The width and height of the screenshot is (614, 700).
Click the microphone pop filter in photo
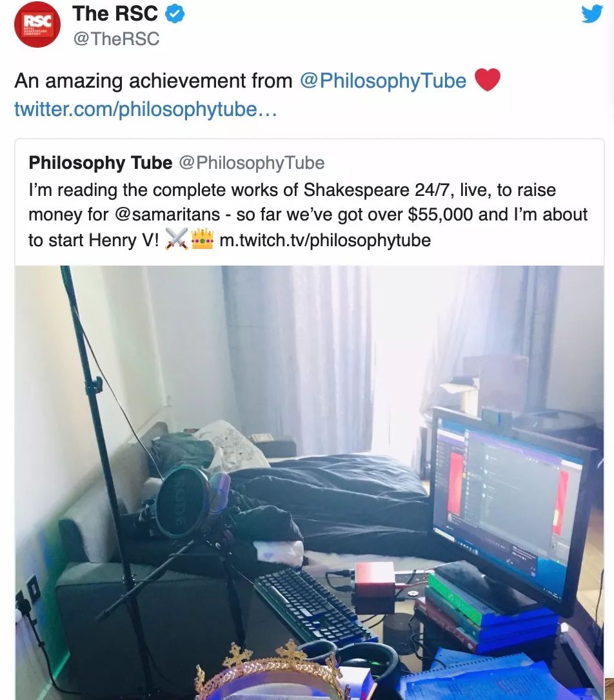coord(183,501)
